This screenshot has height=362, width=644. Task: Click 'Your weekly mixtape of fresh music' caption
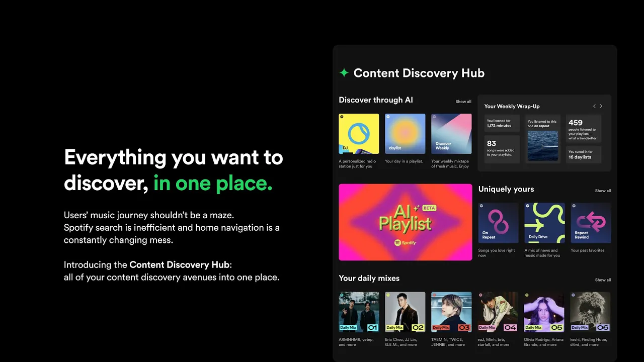tap(450, 164)
